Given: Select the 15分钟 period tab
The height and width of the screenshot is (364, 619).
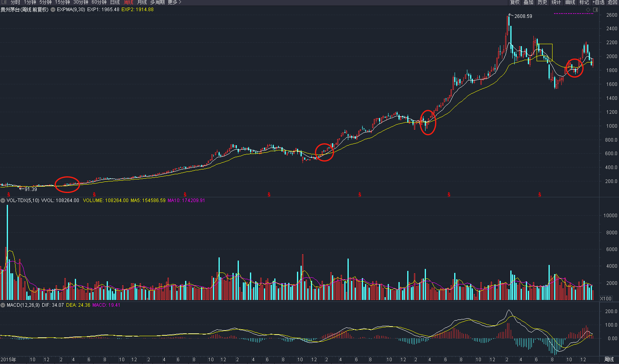Looking at the screenshot, I should point(62,2).
